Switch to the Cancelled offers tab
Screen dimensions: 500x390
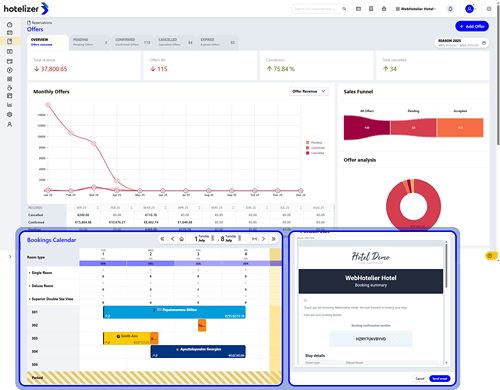175,42
